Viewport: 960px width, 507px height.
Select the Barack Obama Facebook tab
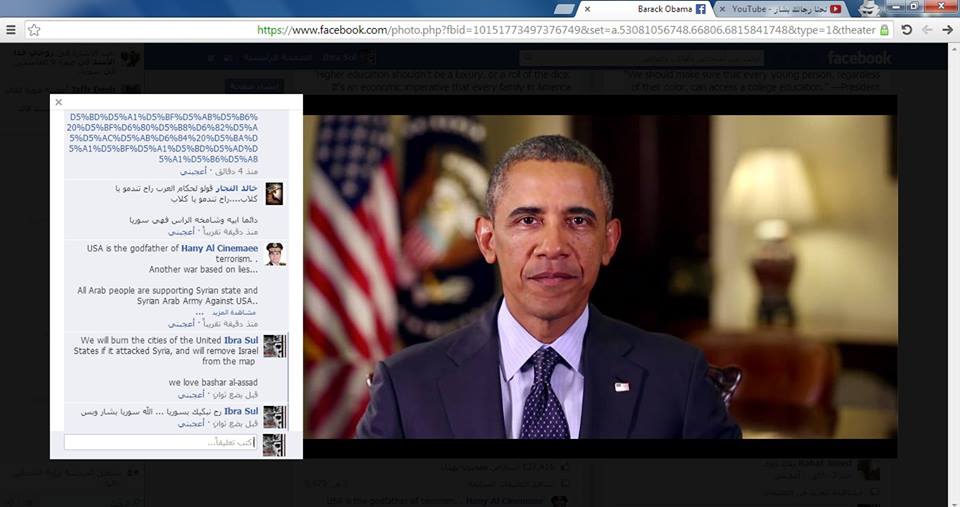(x=660, y=9)
